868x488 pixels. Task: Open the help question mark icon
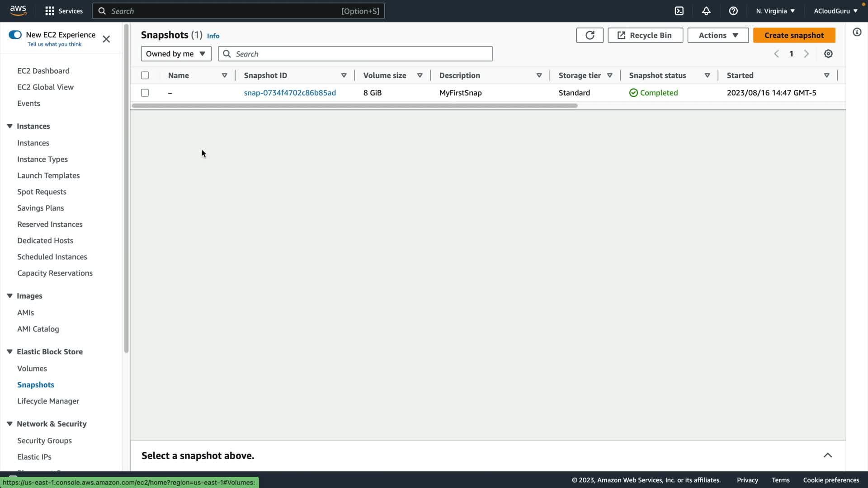pyautogui.click(x=733, y=11)
